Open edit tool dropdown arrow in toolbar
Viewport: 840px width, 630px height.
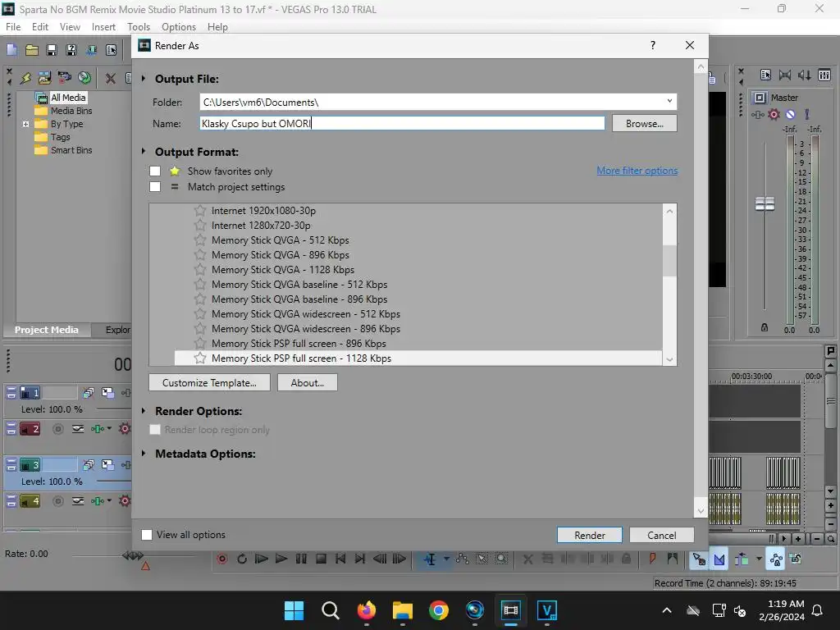coord(446,559)
